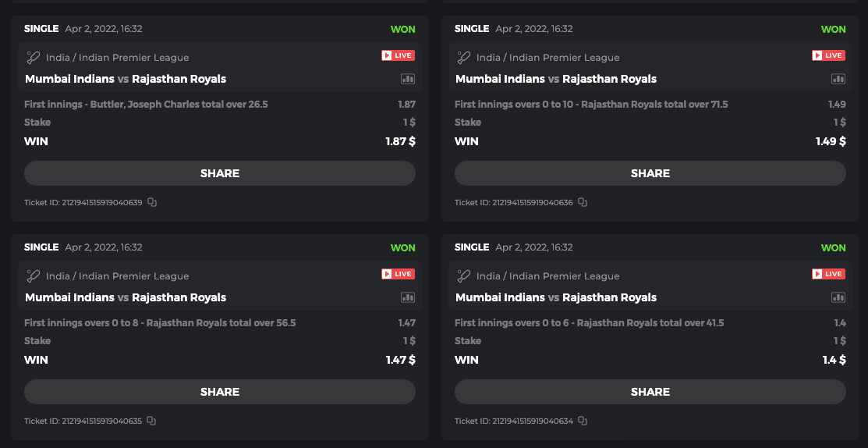Watch LIVE stream from the Buttler bet card
The width and height of the screenshot is (868, 448).
click(398, 55)
